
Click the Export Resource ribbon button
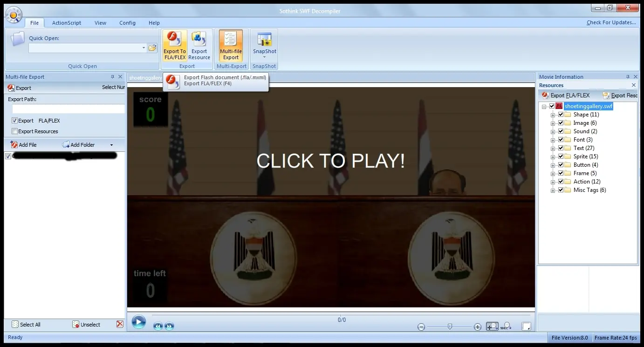tap(199, 46)
